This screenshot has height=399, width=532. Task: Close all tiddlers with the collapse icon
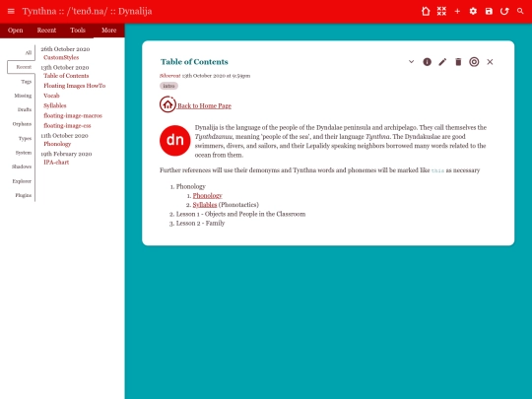coord(441,11)
